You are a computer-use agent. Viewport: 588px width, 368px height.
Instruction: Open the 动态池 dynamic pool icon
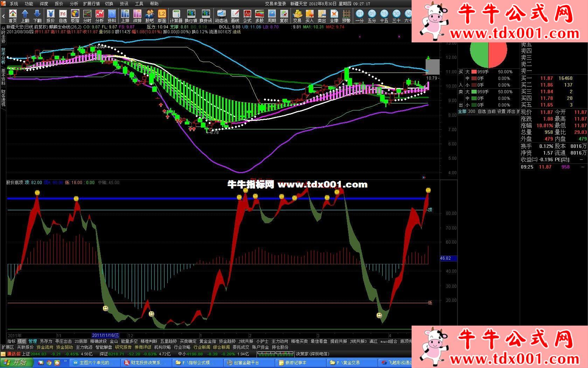point(221,16)
